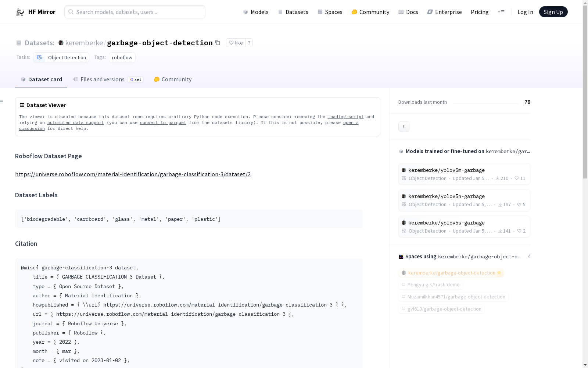
Task: Click the Models trained section cube icon
Action: (401, 151)
